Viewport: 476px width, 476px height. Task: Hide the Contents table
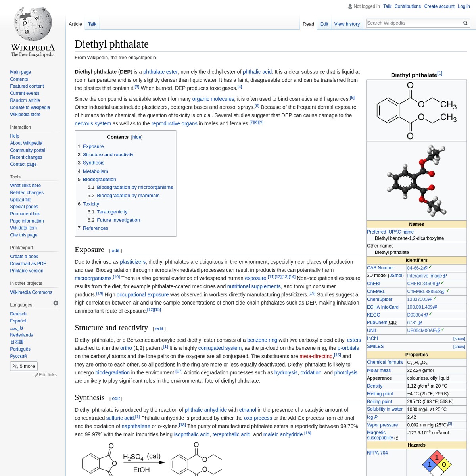[x=137, y=137]
